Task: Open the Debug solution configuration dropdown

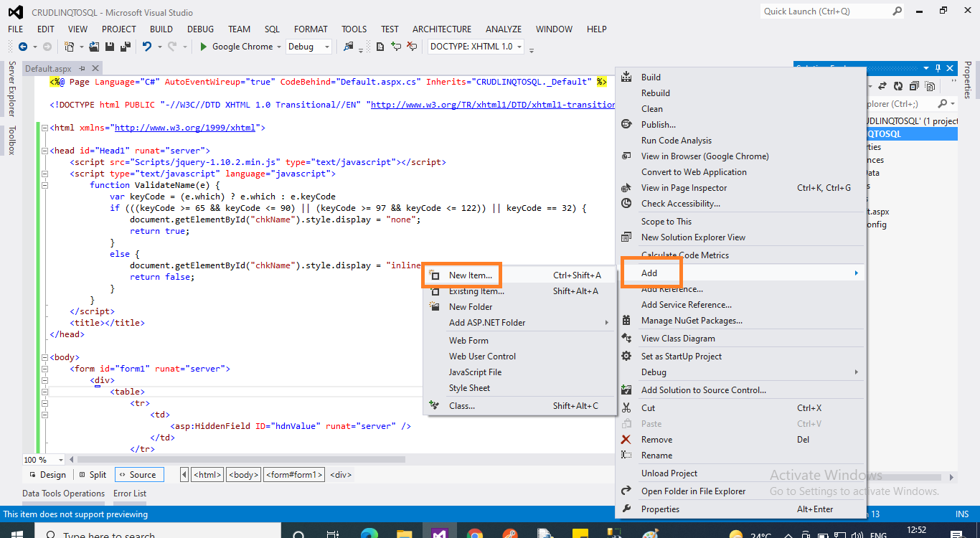Action: (x=327, y=47)
